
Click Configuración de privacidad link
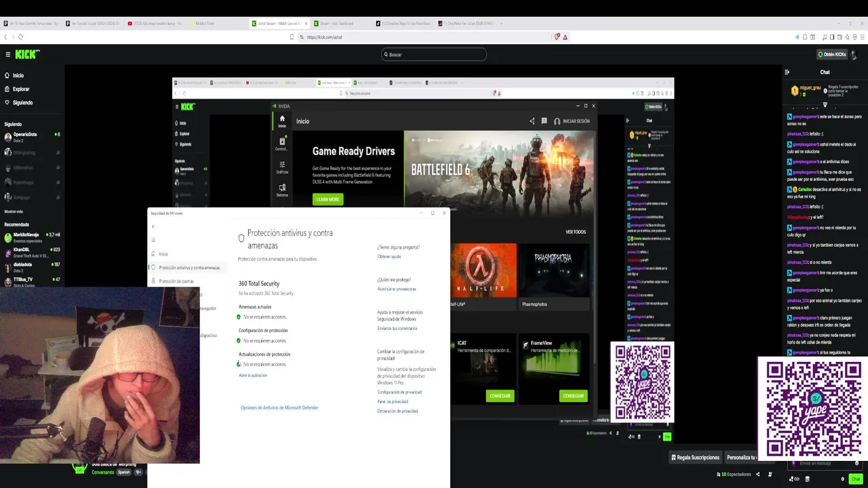(x=399, y=392)
